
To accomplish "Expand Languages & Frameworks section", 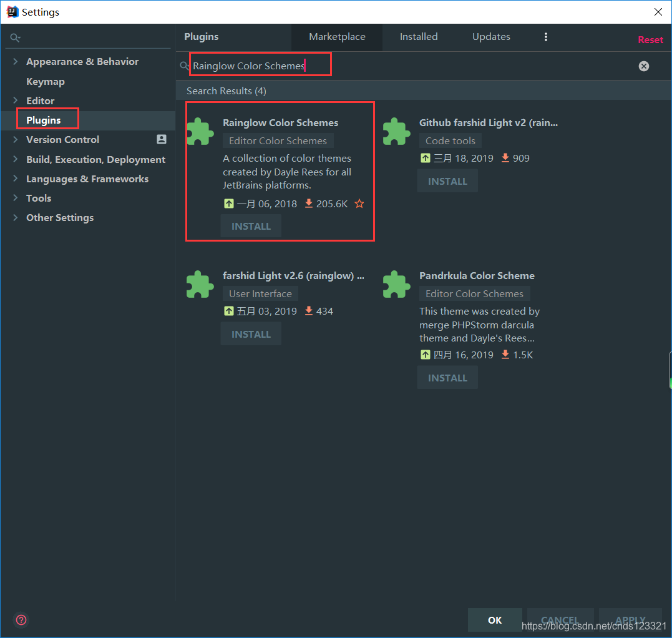I will 16,179.
